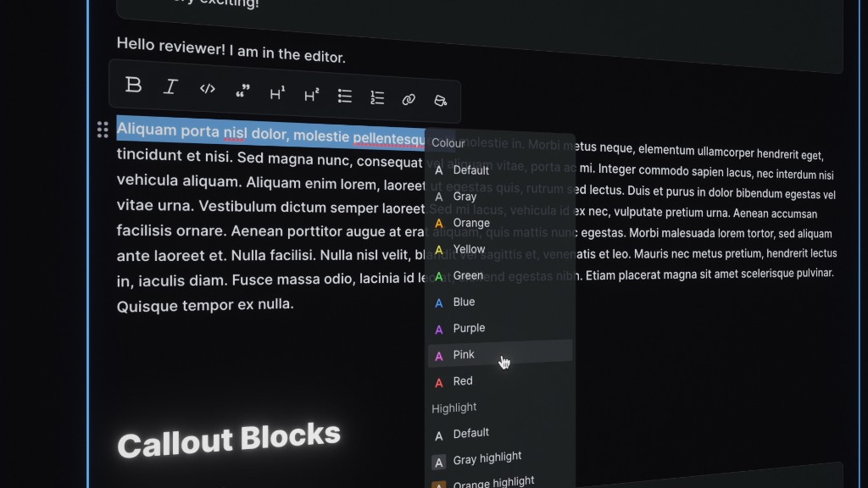
Task: Grab the block drag handle
Action: pyautogui.click(x=103, y=130)
